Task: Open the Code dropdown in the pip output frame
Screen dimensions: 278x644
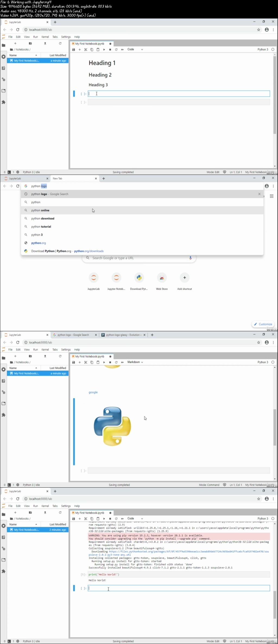Action: [x=135, y=519]
